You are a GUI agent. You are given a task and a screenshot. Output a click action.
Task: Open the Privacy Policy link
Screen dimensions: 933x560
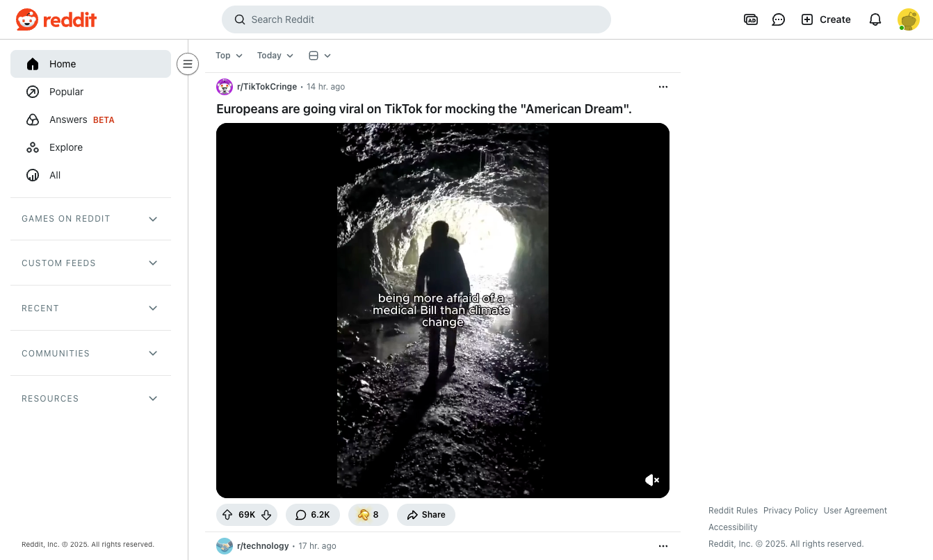790,511
